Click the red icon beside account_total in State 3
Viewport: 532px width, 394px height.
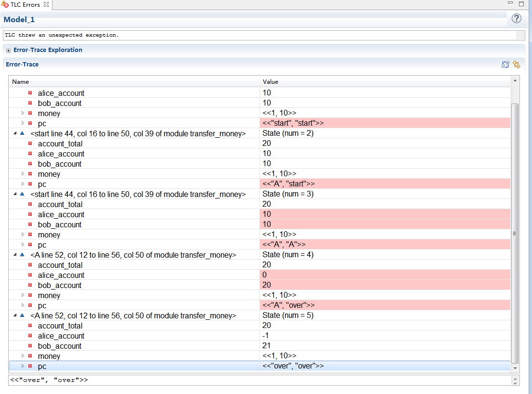(30, 204)
